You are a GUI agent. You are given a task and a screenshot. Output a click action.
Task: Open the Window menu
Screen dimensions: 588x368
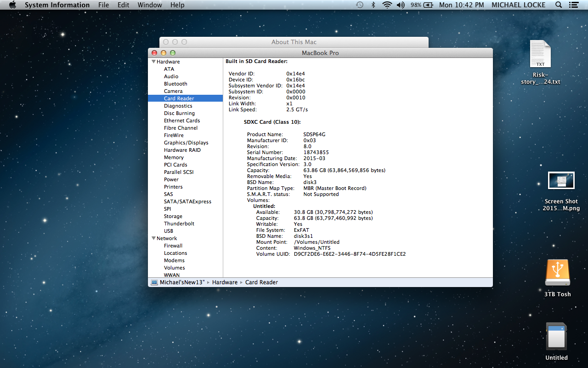(150, 5)
